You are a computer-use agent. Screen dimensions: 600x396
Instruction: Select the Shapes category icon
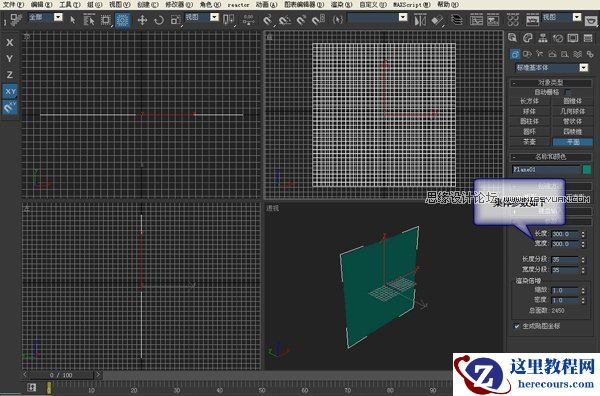click(x=527, y=54)
